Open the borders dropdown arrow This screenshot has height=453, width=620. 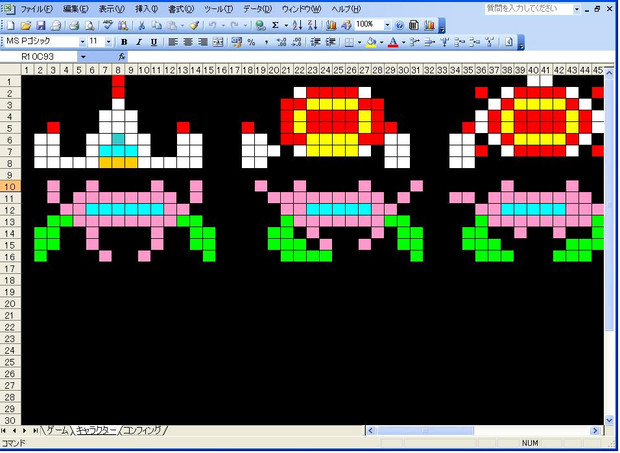pos(359,42)
